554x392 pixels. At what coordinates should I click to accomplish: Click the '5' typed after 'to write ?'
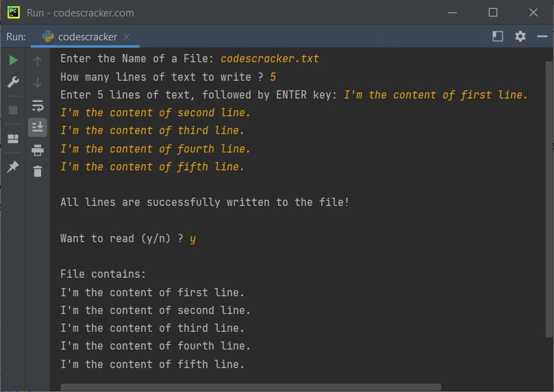(273, 77)
